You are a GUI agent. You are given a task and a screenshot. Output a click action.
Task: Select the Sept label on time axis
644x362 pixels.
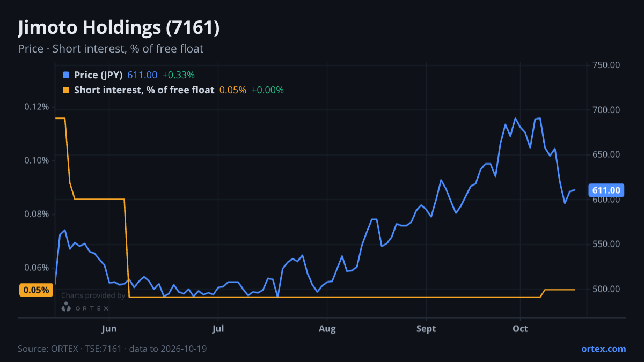426,329
